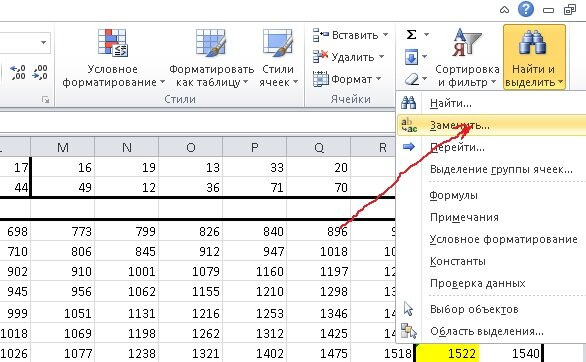Open the Number group dialog launcher
Screen dimensions: 586x362
pyautogui.click(x=46, y=99)
